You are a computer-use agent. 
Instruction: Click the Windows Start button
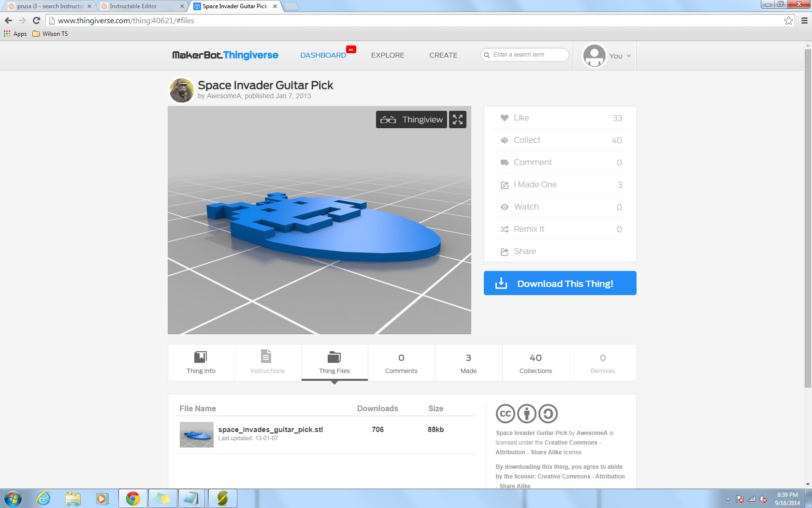coord(13,498)
